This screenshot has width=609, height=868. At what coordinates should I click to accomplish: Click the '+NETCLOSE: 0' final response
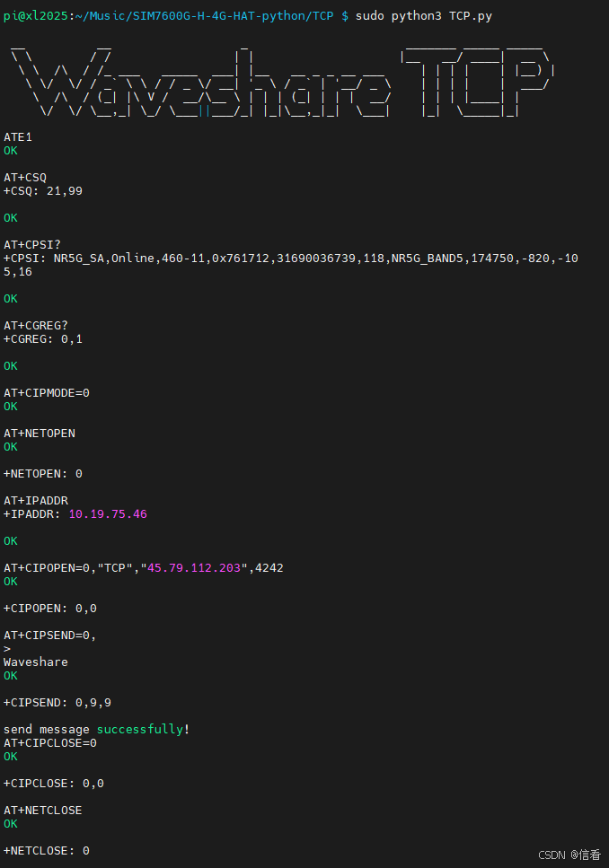47,851
